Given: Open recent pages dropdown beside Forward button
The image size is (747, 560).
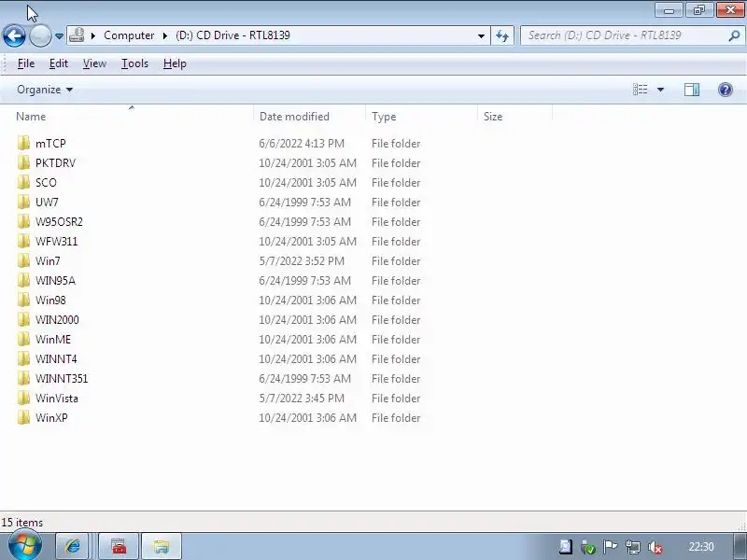Looking at the screenshot, I should (x=59, y=36).
